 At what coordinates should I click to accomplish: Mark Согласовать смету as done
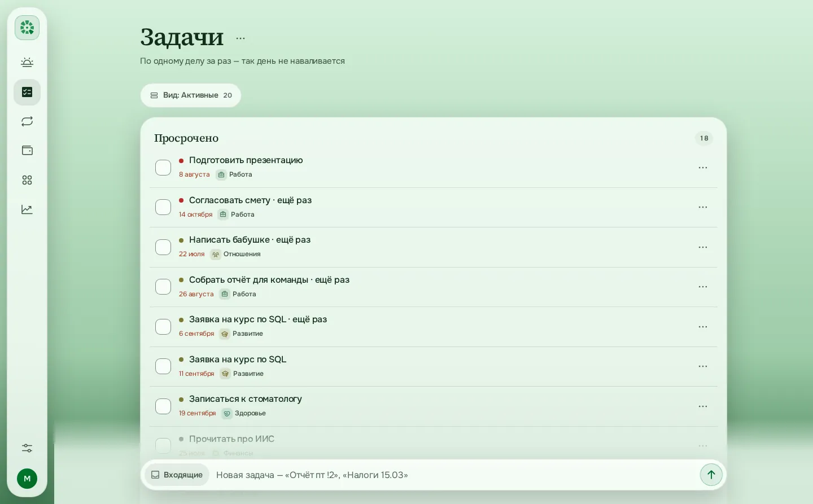pos(163,207)
